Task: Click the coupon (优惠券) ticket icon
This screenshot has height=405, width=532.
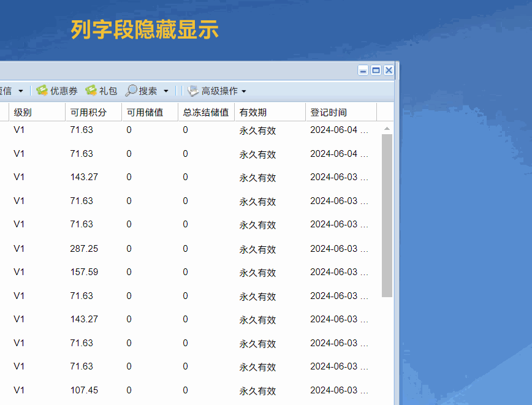Action: click(x=42, y=91)
